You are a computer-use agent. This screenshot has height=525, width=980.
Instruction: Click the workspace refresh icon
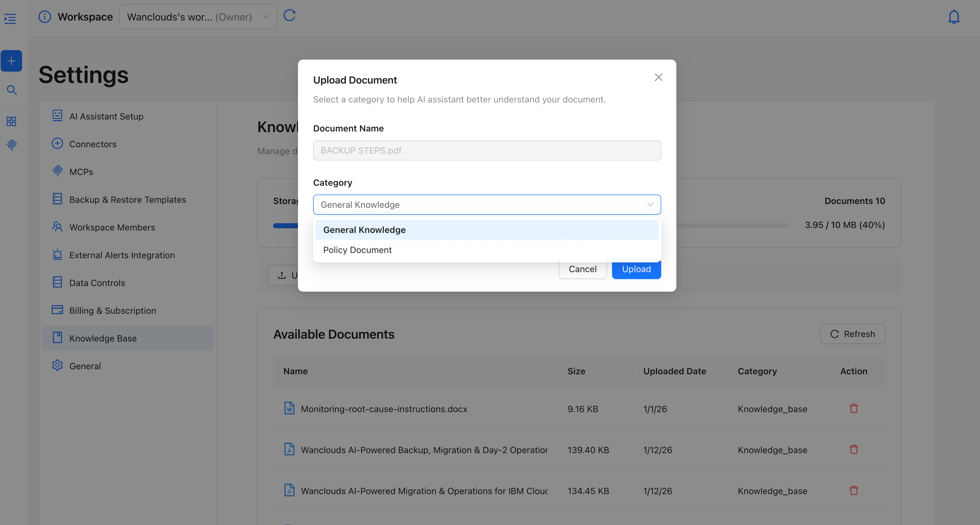tap(289, 15)
